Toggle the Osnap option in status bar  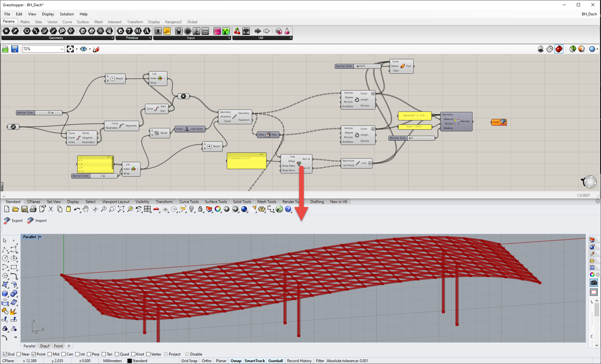pos(236,361)
